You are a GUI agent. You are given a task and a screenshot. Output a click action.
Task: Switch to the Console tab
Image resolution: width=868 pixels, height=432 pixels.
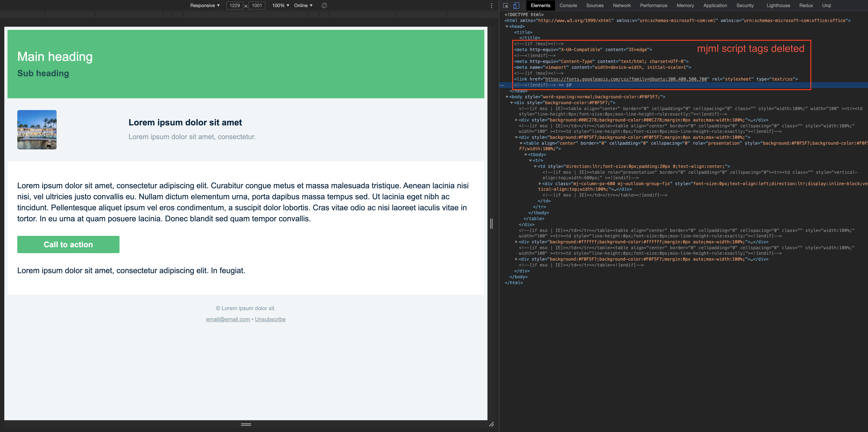click(568, 5)
